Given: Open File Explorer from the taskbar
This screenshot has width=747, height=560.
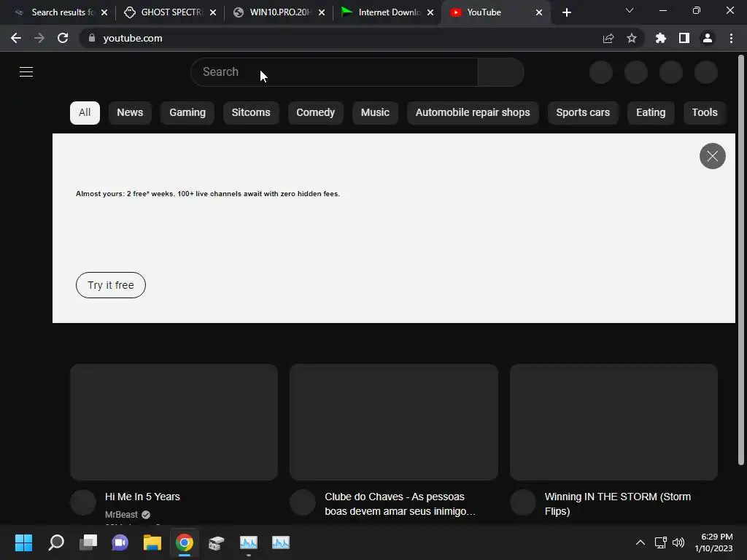Looking at the screenshot, I should 152,542.
